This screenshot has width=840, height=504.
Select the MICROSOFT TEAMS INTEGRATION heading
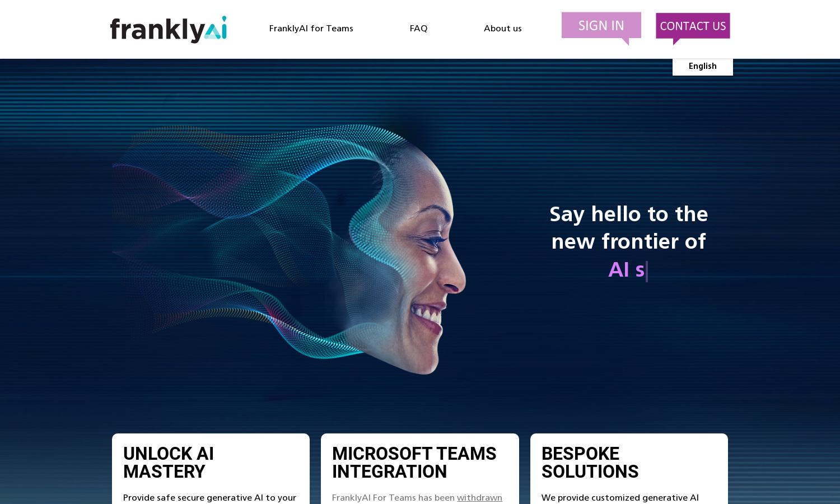[x=414, y=463]
